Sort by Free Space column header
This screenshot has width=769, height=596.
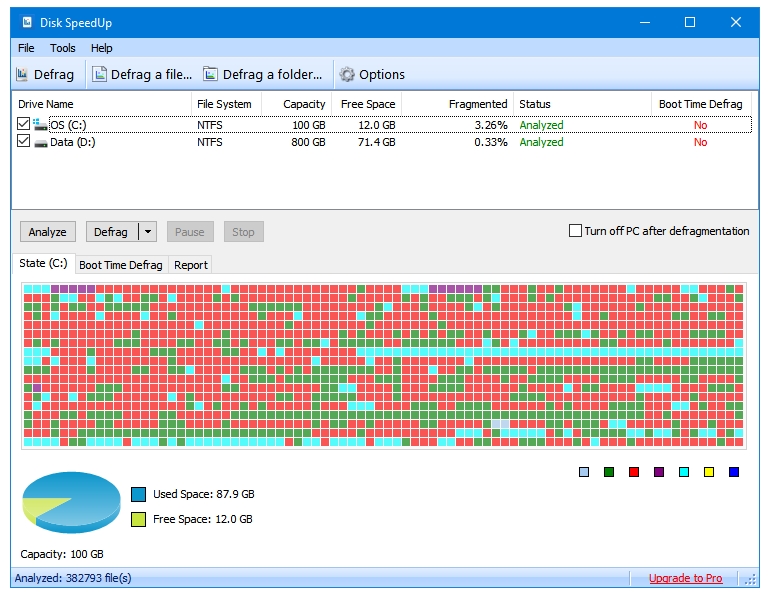pyautogui.click(x=366, y=104)
